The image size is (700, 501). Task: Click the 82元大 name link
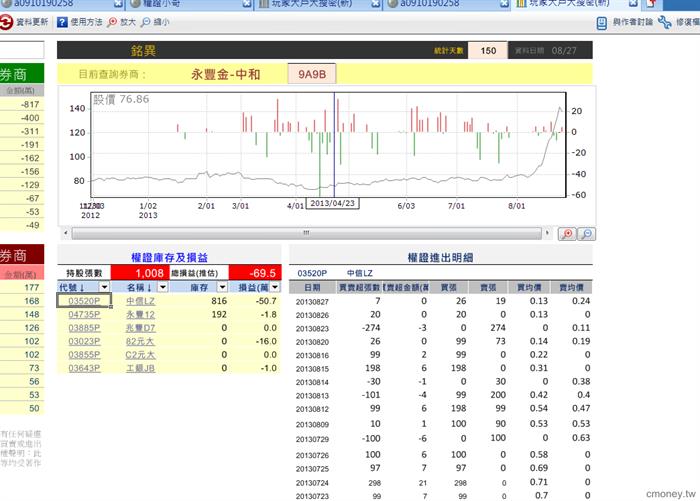(140, 341)
